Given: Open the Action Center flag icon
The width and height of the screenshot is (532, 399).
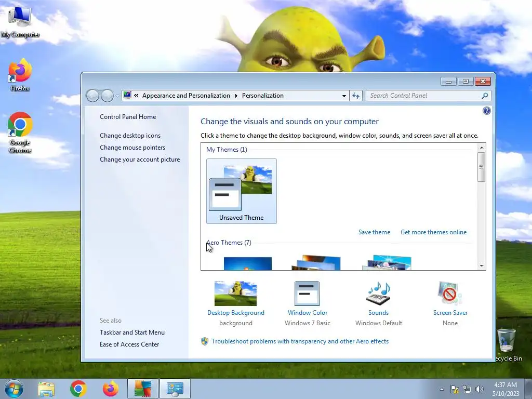Looking at the screenshot, I should pos(454,389).
